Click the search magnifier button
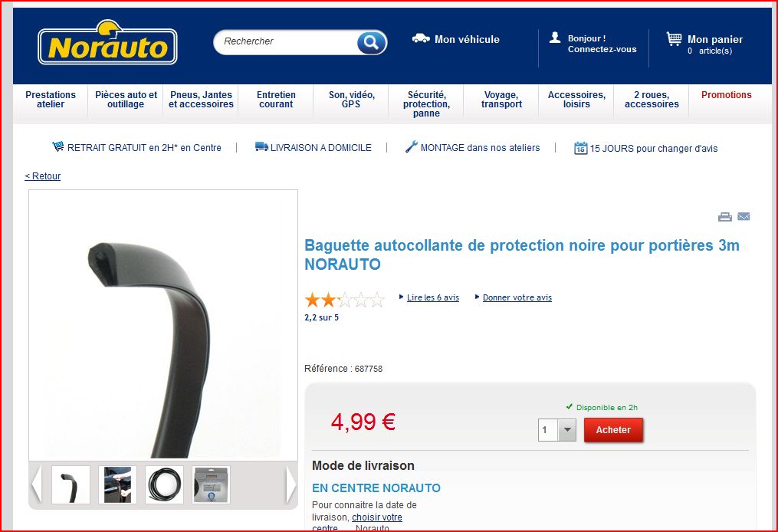 (371, 42)
